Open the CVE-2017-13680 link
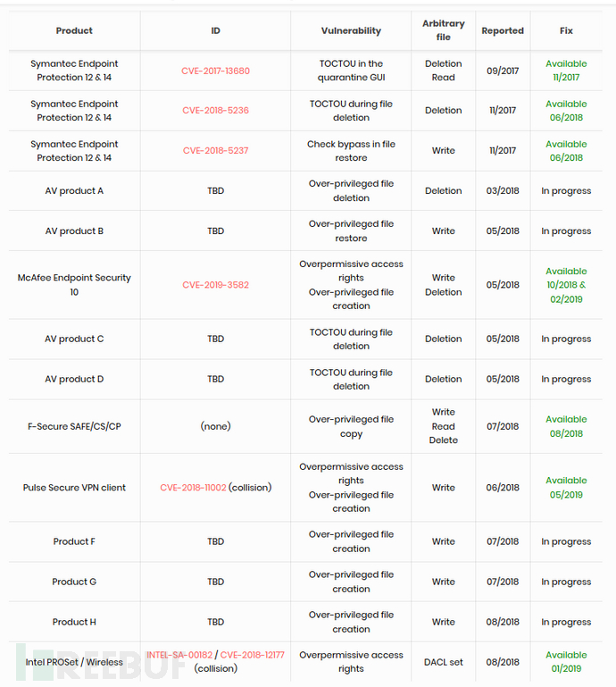Image resolution: width=616 pixels, height=687 pixels. pyautogui.click(x=215, y=71)
